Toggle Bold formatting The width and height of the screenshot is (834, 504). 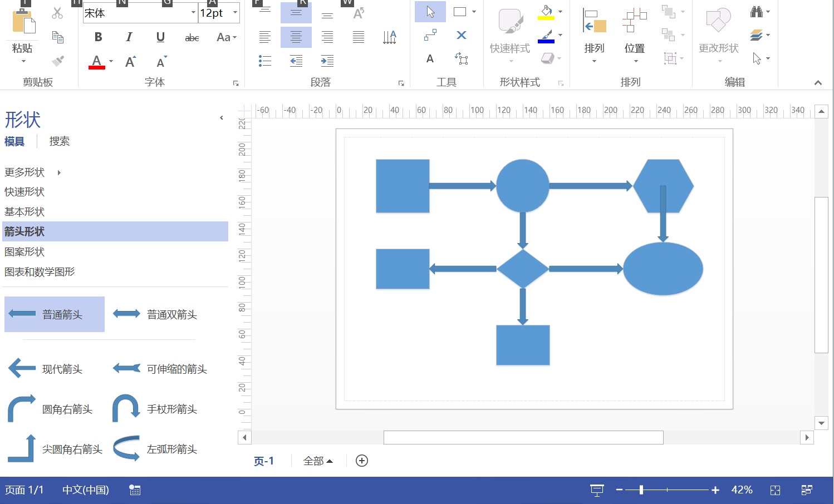pos(98,37)
